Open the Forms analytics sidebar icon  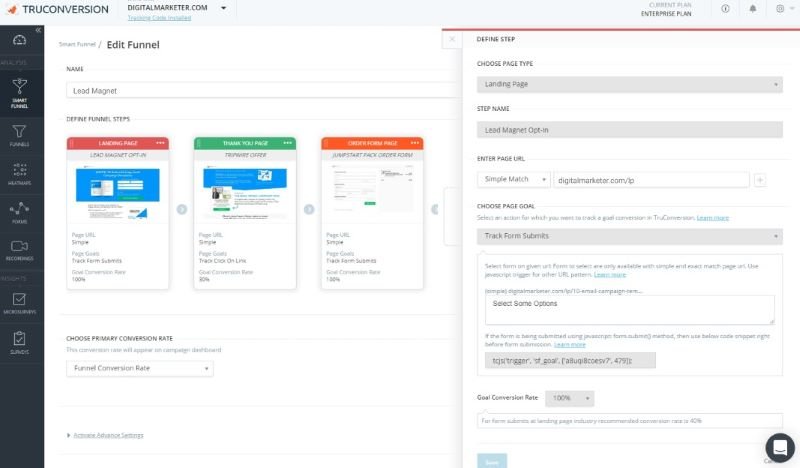(x=19, y=213)
